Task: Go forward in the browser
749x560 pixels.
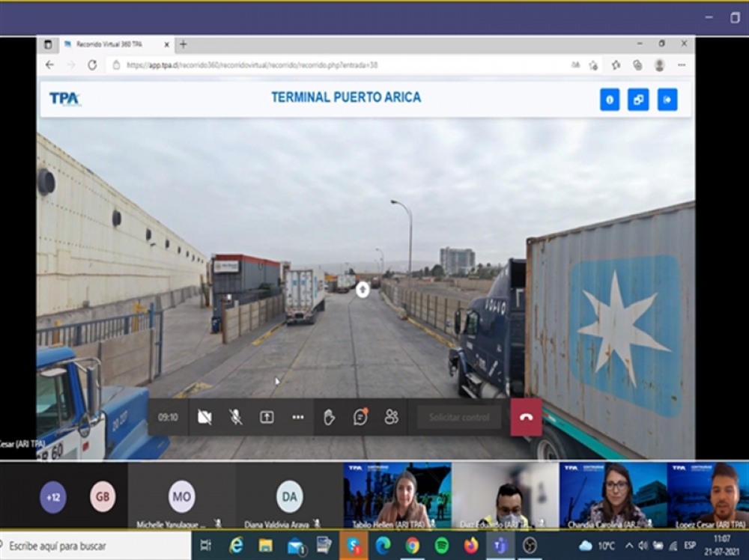Action: tap(70, 65)
